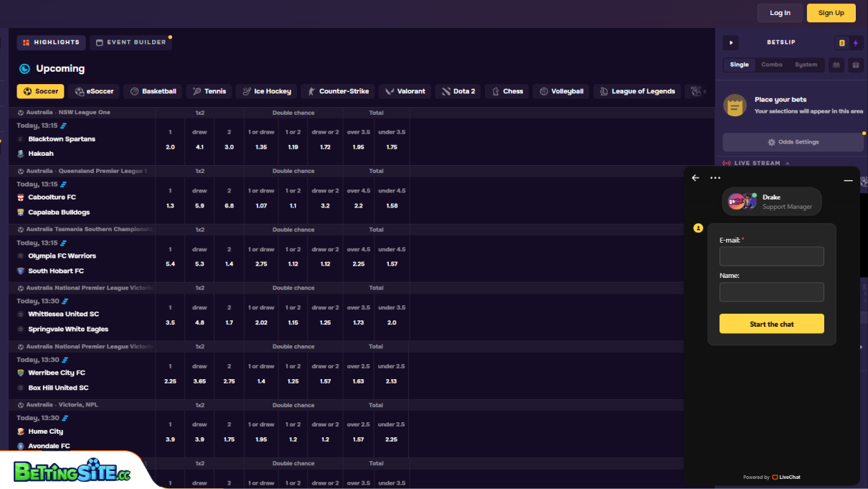Switch to the Combo bet tab
Screen dimensions: 868x489
[772, 64]
